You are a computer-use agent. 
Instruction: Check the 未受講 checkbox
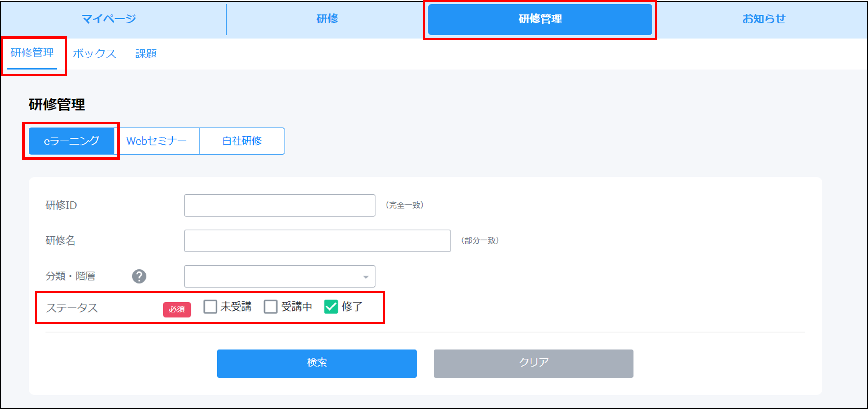pyautogui.click(x=210, y=307)
